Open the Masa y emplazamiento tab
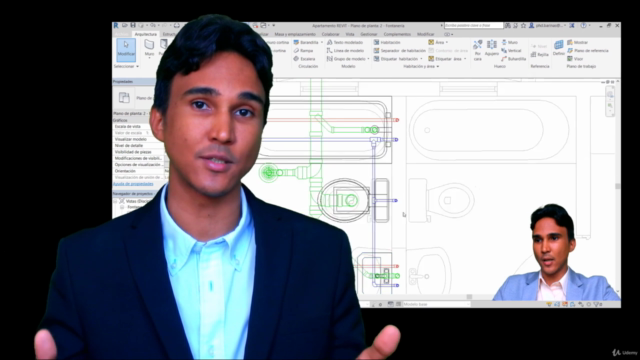Screen dimensions: 640x360 295,34
